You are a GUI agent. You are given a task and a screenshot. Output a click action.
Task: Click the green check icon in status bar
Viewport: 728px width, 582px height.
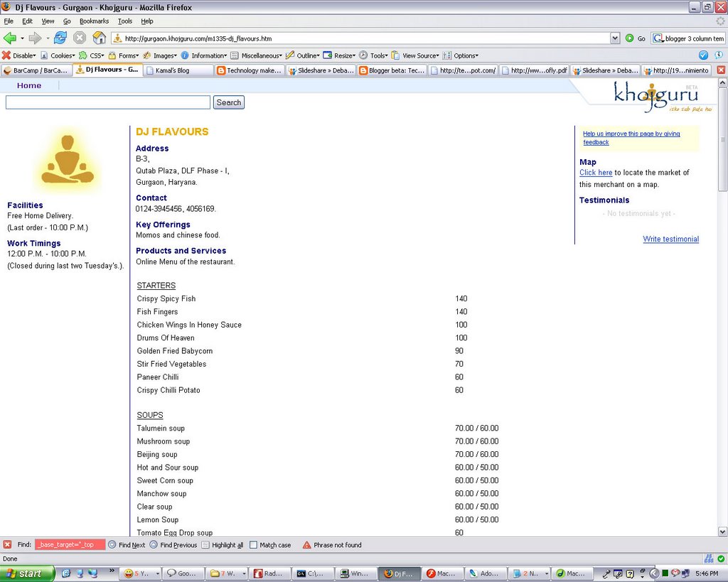tap(721, 559)
